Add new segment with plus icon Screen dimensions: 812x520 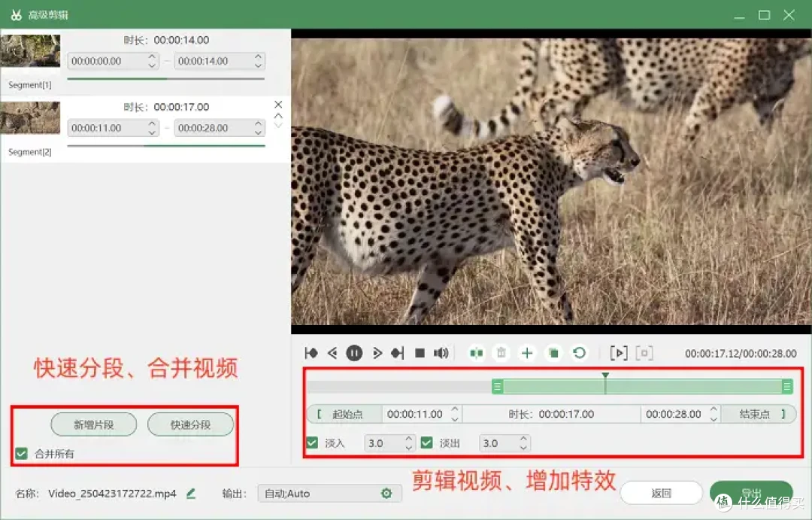click(527, 353)
